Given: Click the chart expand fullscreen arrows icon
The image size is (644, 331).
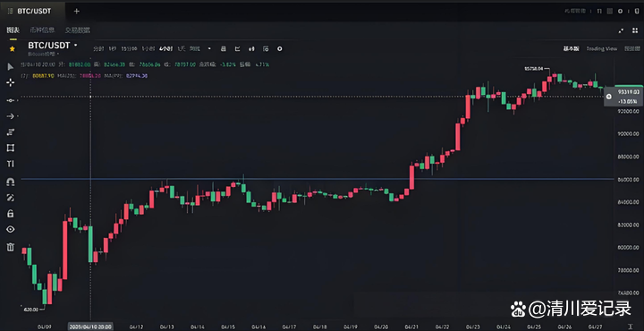Looking at the screenshot, I should 622,30.
